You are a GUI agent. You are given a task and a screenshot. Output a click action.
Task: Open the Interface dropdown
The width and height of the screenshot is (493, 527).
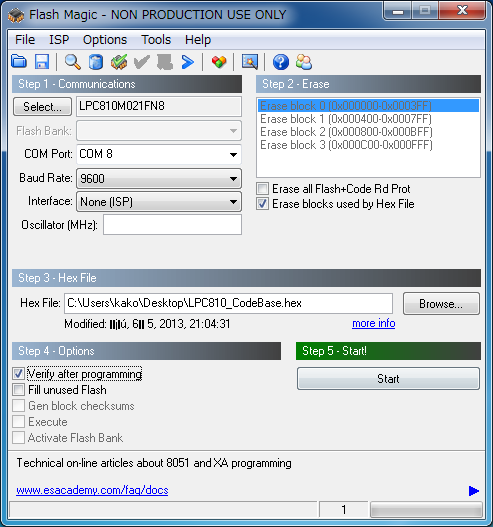(159, 202)
